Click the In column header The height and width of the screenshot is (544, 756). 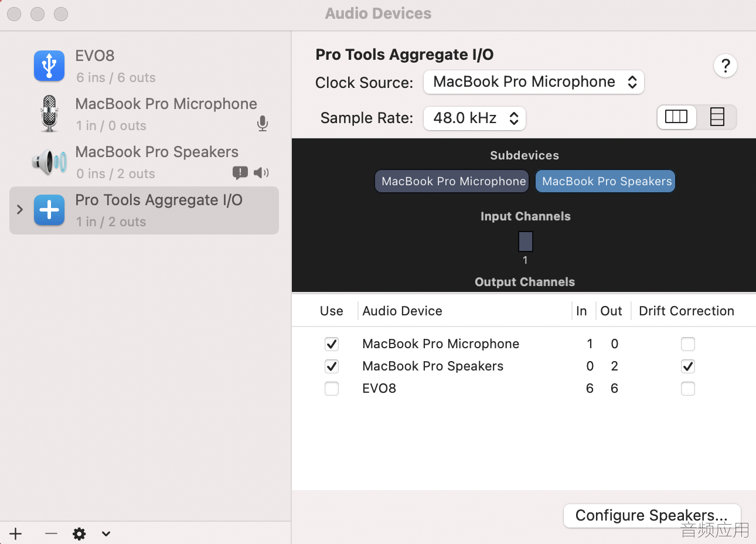pyautogui.click(x=581, y=311)
